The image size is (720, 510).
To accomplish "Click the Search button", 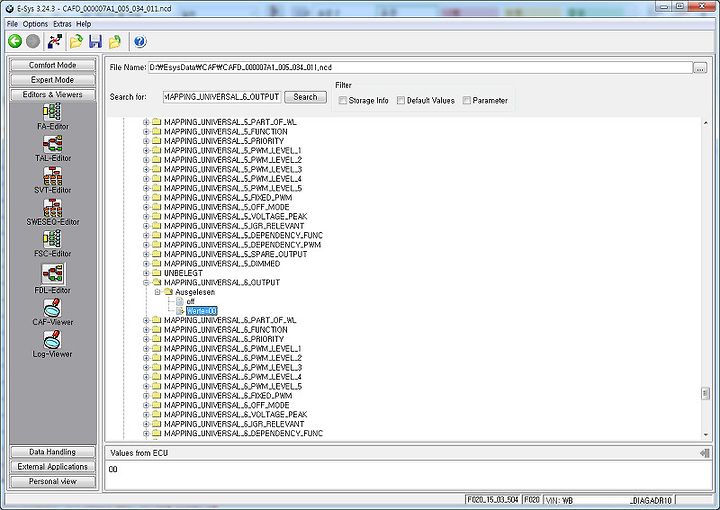I will (x=305, y=97).
